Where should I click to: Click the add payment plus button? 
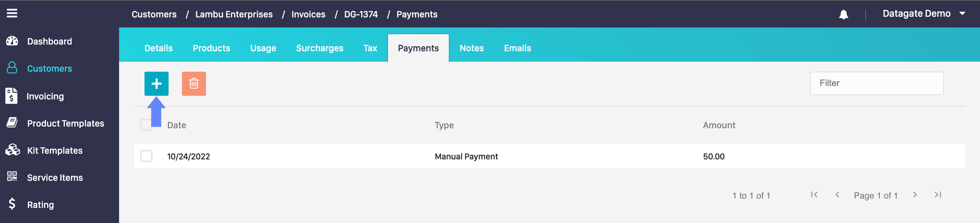pyautogui.click(x=156, y=84)
